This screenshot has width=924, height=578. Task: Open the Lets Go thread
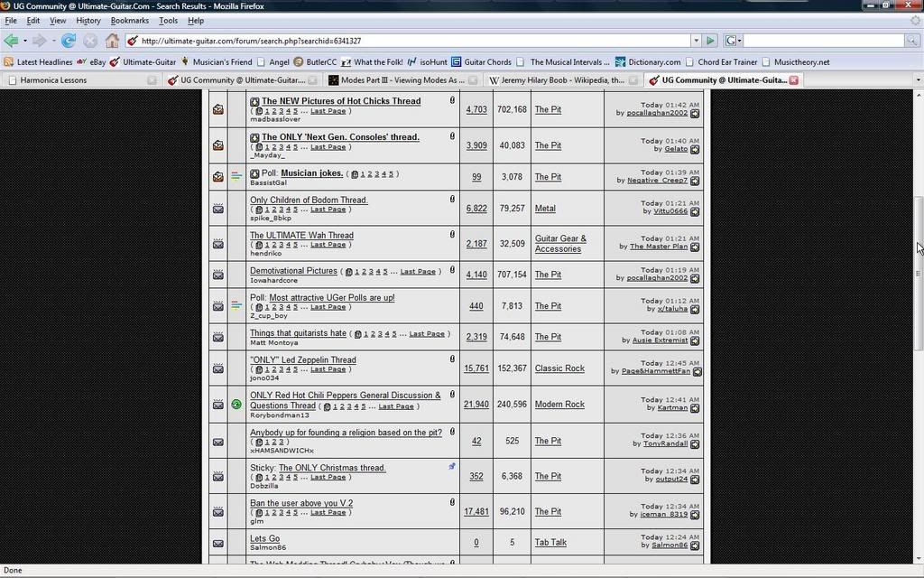264,538
